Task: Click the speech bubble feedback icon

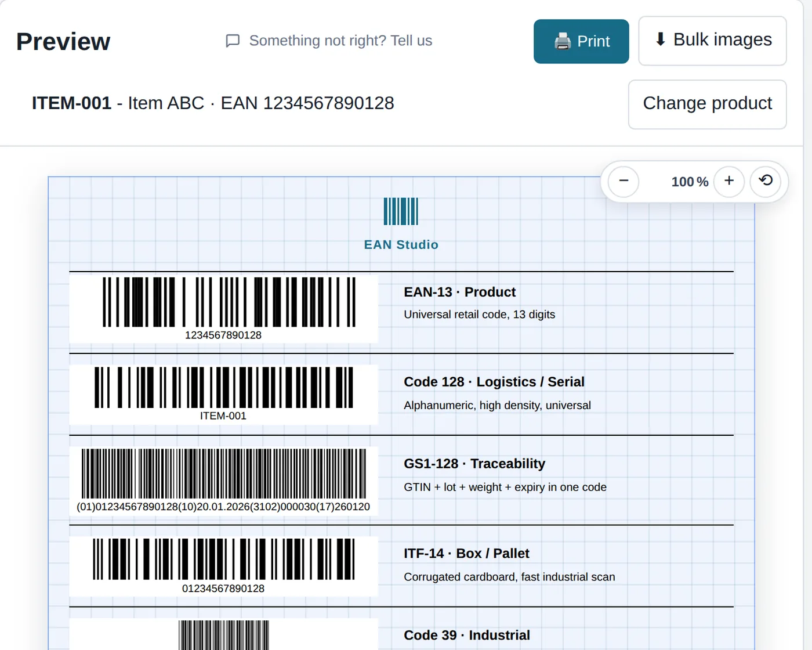Action: (x=233, y=41)
